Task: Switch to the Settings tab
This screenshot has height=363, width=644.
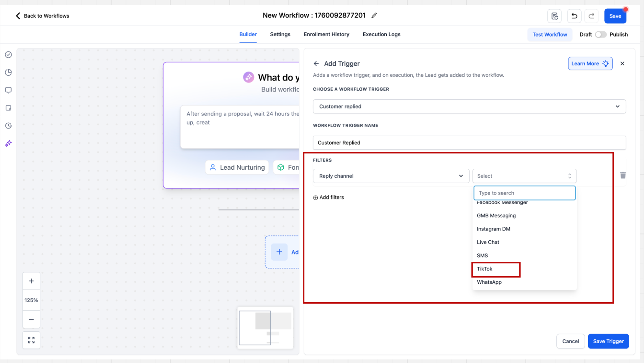Action: (x=280, y=34)
